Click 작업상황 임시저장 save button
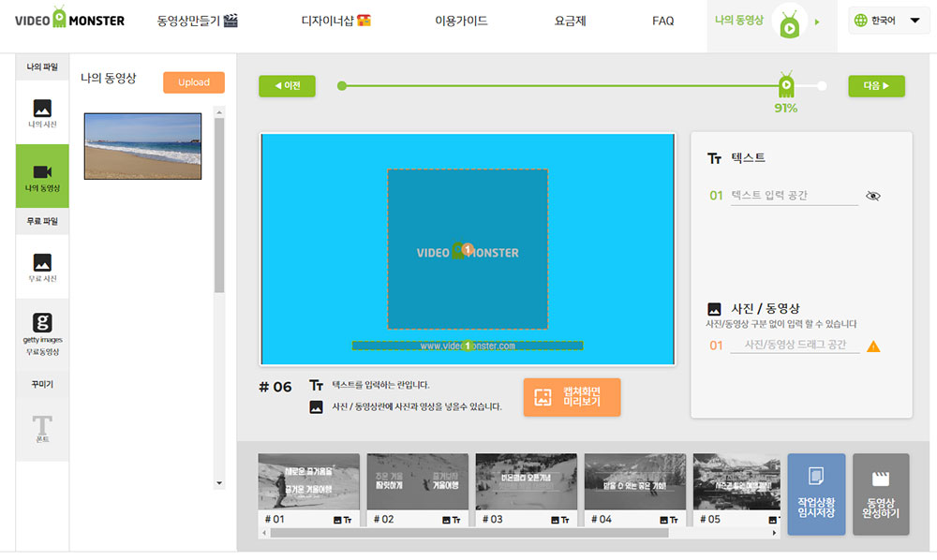937x560 pixels. (x=816, y=494)
